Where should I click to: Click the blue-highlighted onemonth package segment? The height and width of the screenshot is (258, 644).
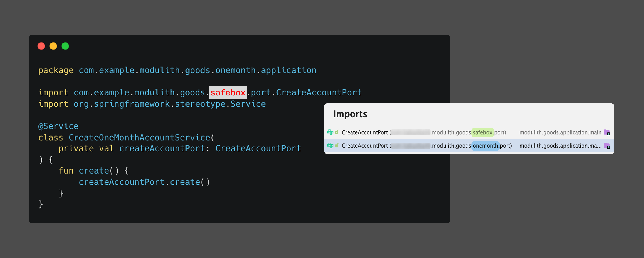(485, 146)
